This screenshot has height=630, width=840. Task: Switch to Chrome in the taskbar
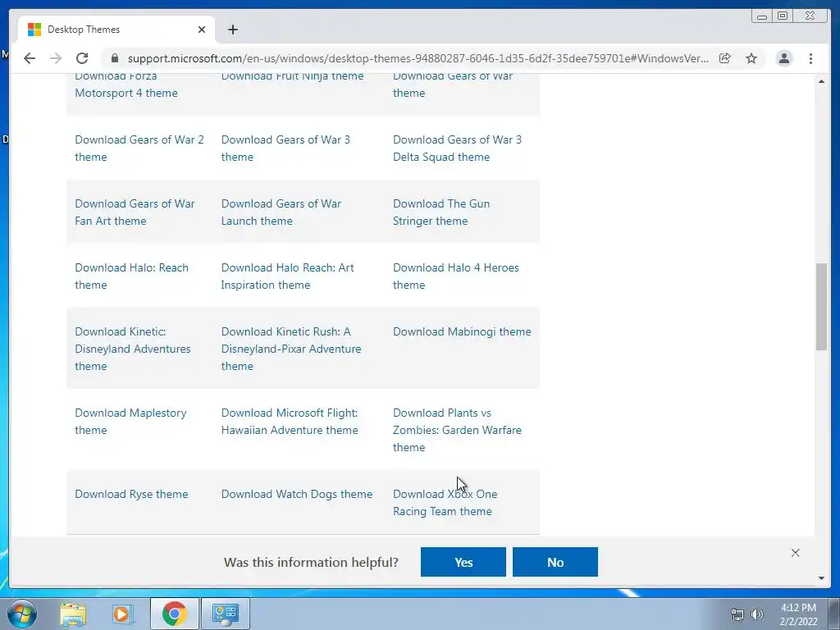click(x=174, y=614)
